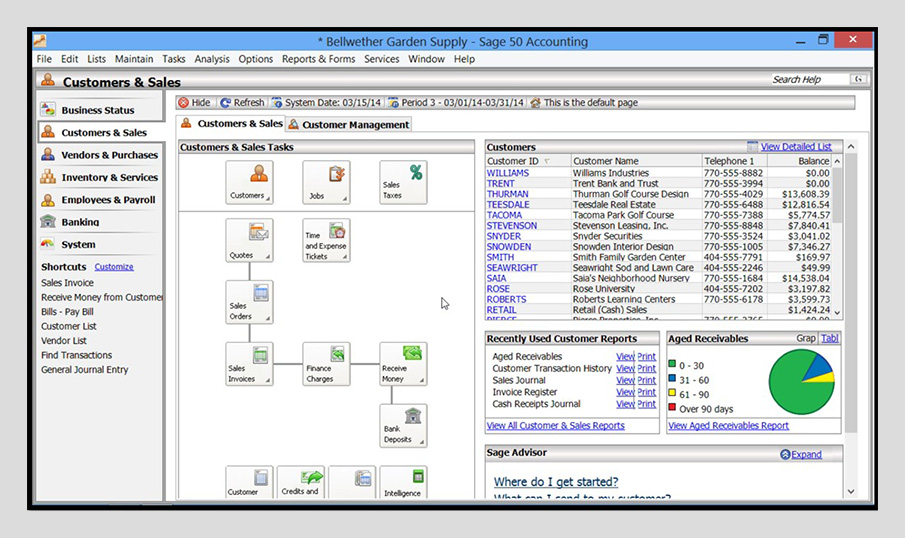This screenshot has height=538, width=905.
Task: Open the Sales Invoices task icon
Action: point(249,364)
